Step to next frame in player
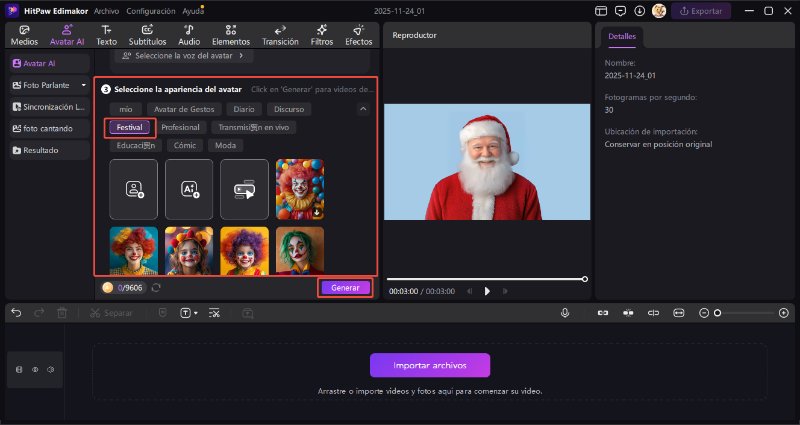 (x=505, y=291)
